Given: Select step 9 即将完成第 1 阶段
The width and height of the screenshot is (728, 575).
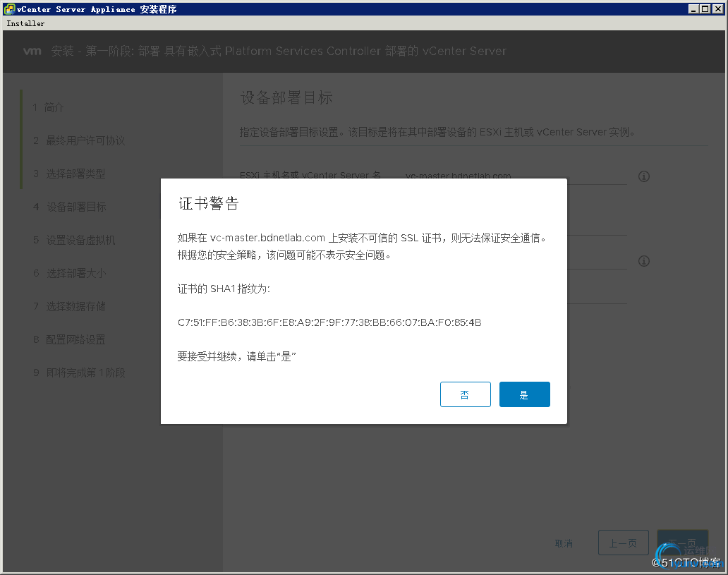Looking at the screenshot, I should pyautogui.click(x=79, y=373).
